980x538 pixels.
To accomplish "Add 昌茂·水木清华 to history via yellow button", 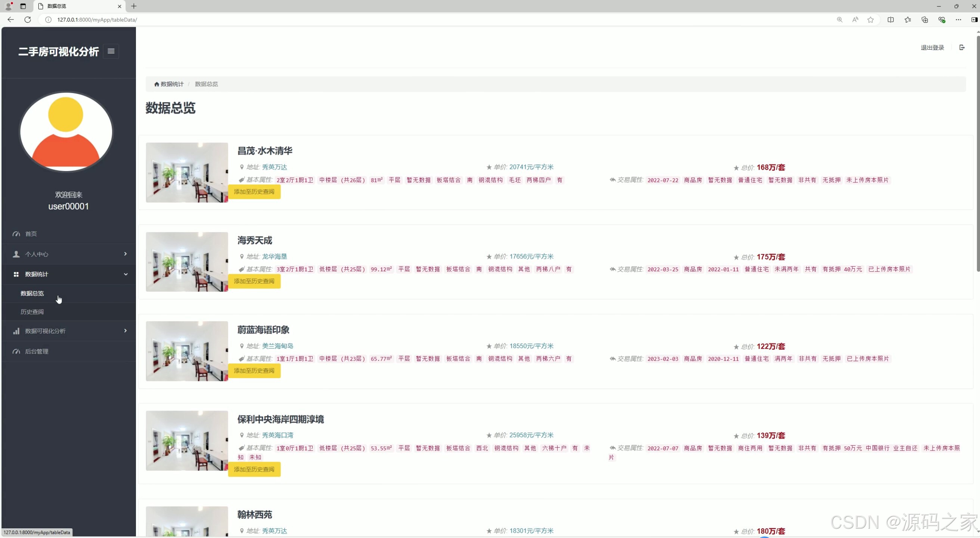I will [254, 192].
